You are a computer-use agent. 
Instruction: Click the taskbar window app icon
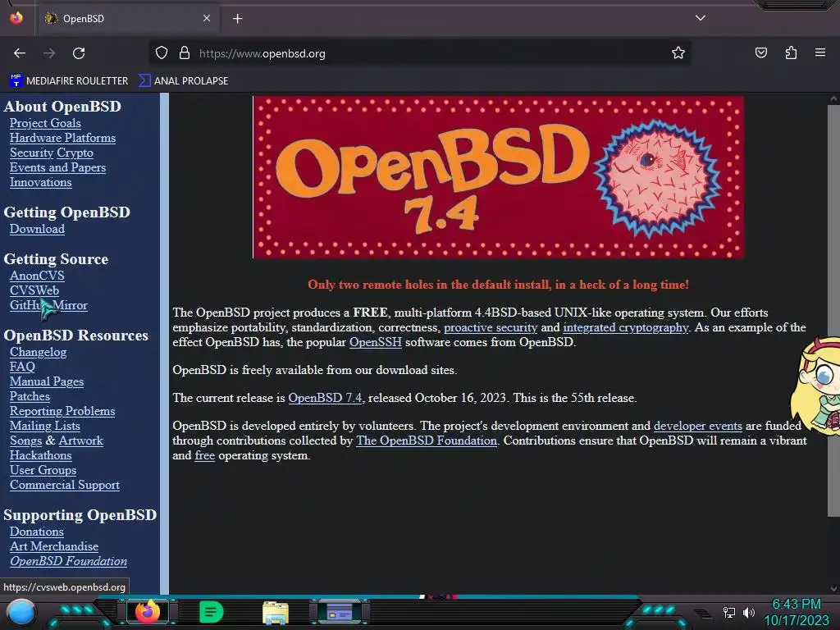[x=340, y=612]
